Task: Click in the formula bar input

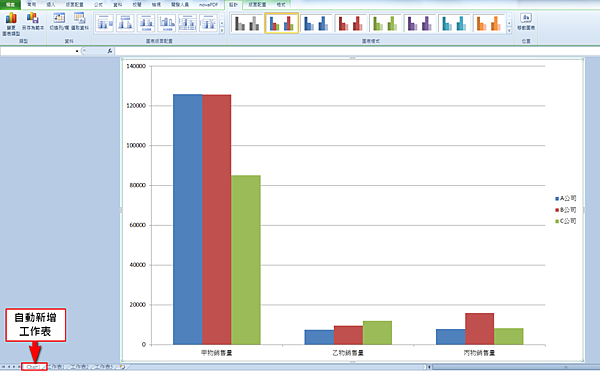Action: coord(356,51)
